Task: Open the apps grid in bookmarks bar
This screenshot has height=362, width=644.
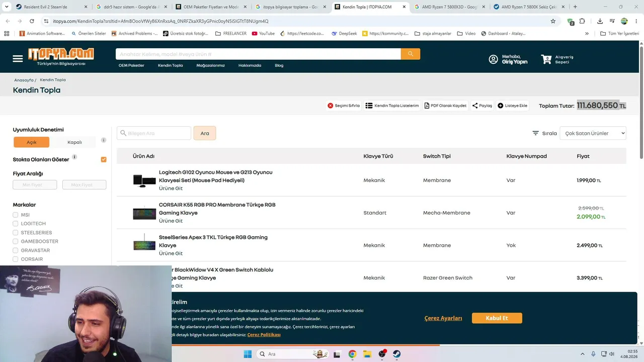Action: click(7, 33)
